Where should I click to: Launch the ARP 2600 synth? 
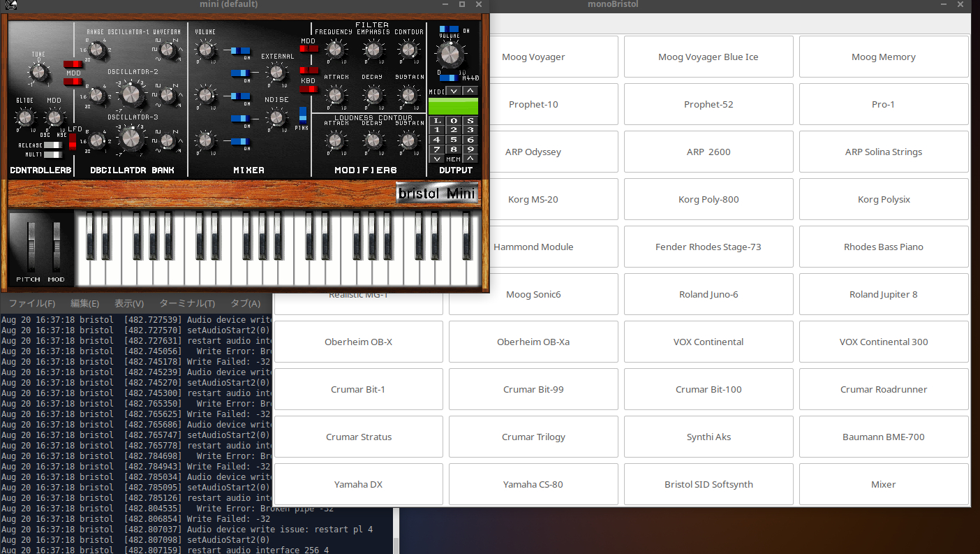(x=708, y=152)
